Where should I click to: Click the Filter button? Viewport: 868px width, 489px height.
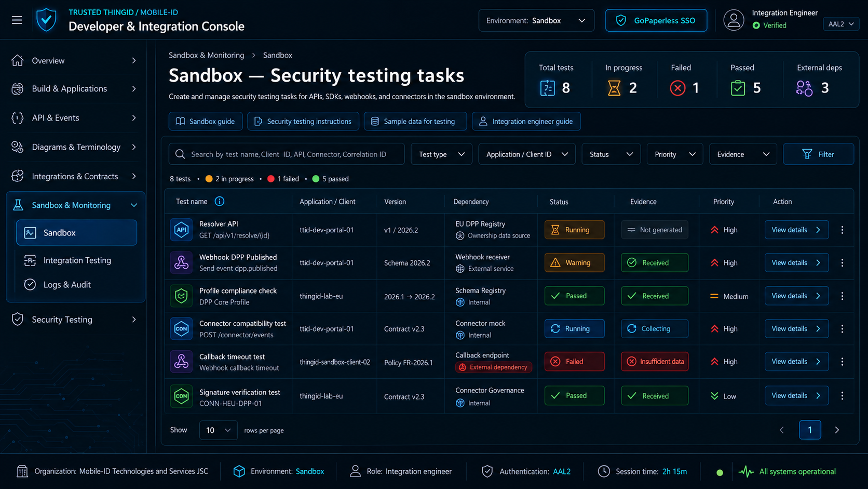818,154
